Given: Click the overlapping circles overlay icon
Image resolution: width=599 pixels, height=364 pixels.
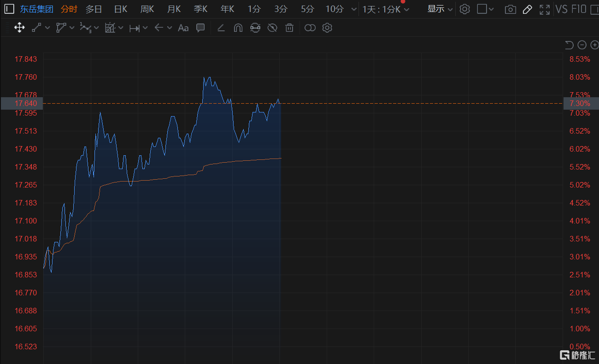Looking at the screenshot, I should [x=310, y=28].
